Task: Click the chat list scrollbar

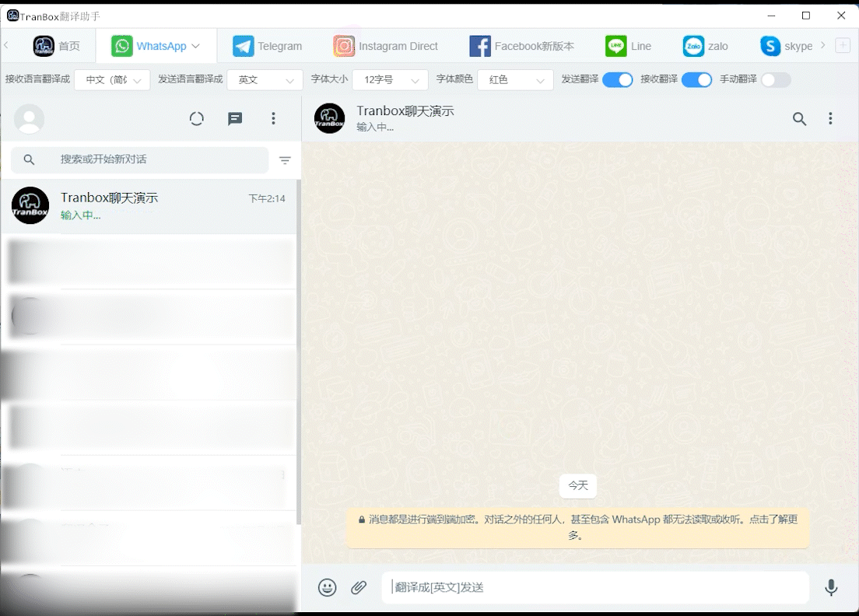Action: pyautogui.click(x=299, y=352)
